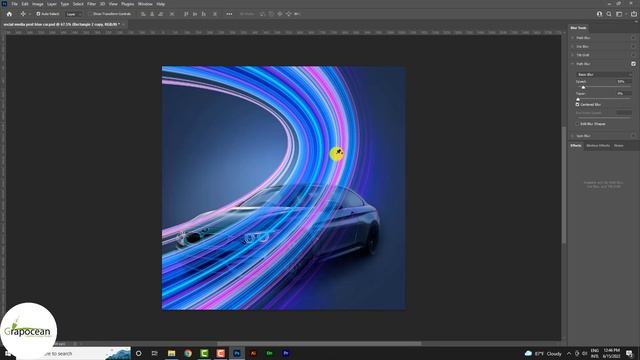Open the Image menu
640x360 pixels.
tap(38, 4)
